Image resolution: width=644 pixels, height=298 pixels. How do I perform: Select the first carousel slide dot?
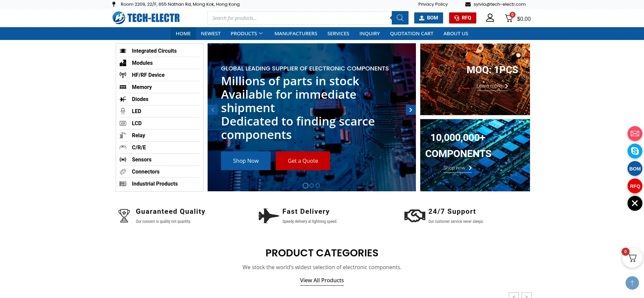tap(305, 186)
